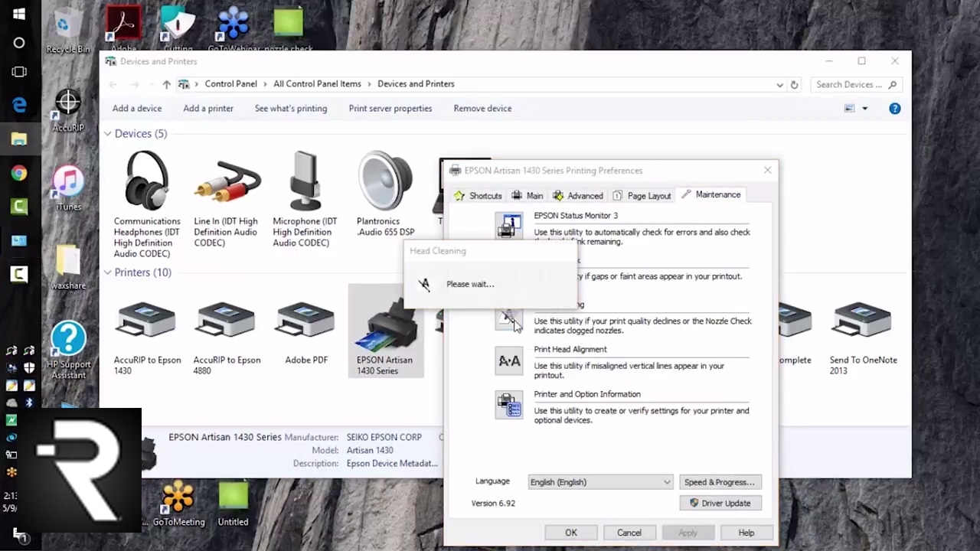Expand chevron after Control Panel breadcrumb
980x551 pixels.
pos(265,84)
